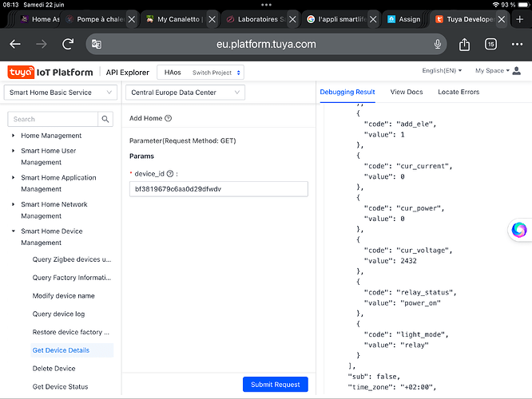Click the "power_on" value line
The height and width of the screenshot is (399, 532).
tap(402, 302)
